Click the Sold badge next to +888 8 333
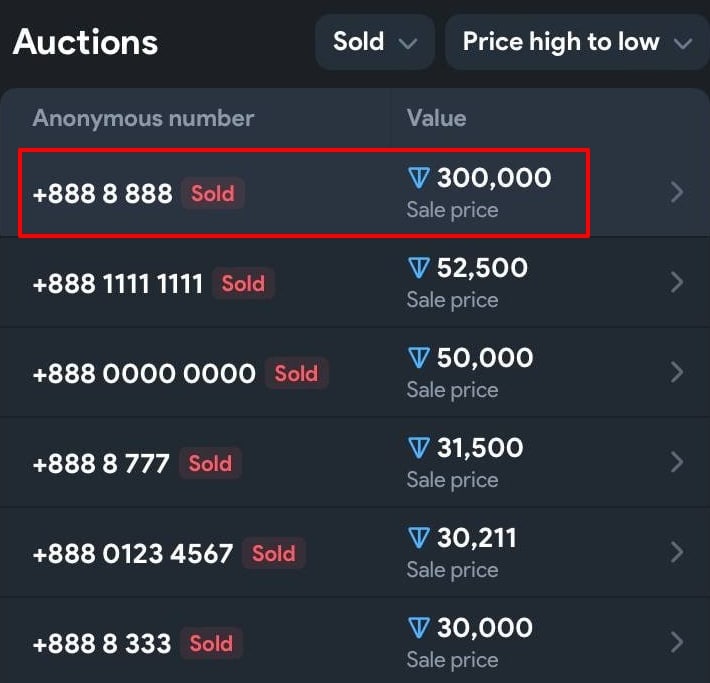Screen dimensions: 710x683 pos(211,643)
